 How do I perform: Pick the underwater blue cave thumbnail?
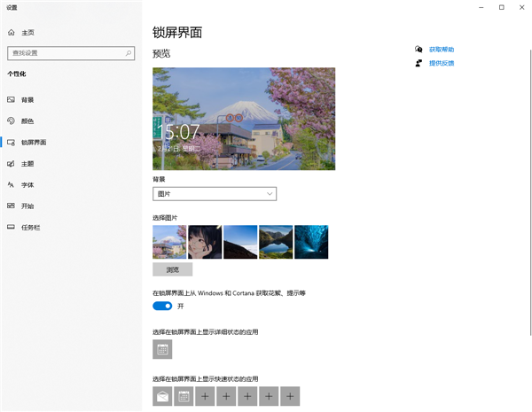tap(311, 242)
